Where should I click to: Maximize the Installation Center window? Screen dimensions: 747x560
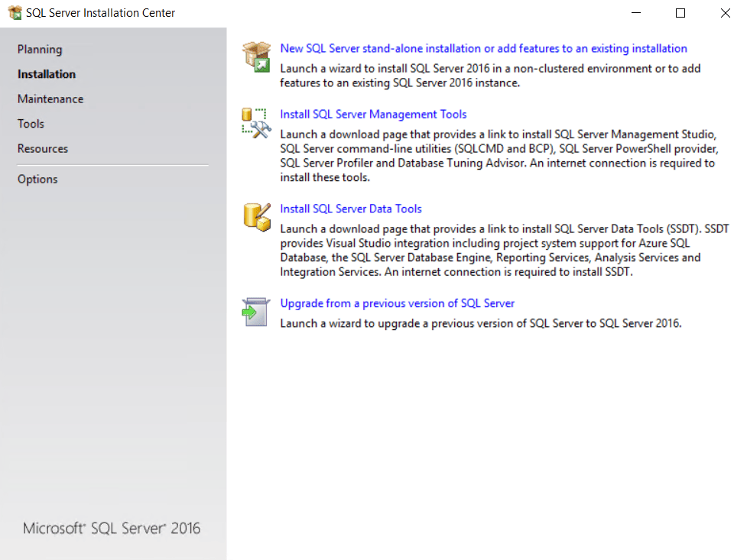tap(680, 13)
